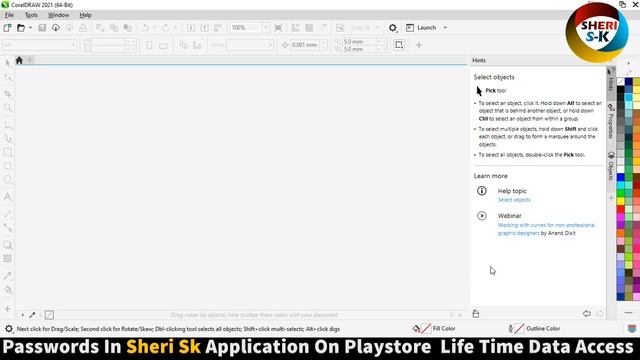Go to the Welcome Screen home tab

(19, 60)
